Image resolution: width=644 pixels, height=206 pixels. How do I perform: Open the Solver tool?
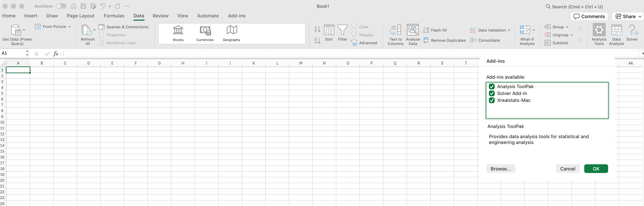[x=632, y=33]
